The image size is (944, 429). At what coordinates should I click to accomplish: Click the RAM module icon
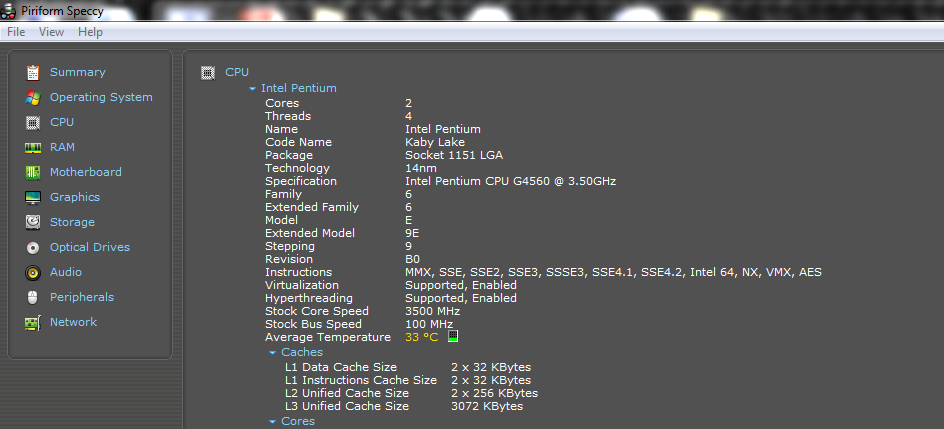pos(33,147)
